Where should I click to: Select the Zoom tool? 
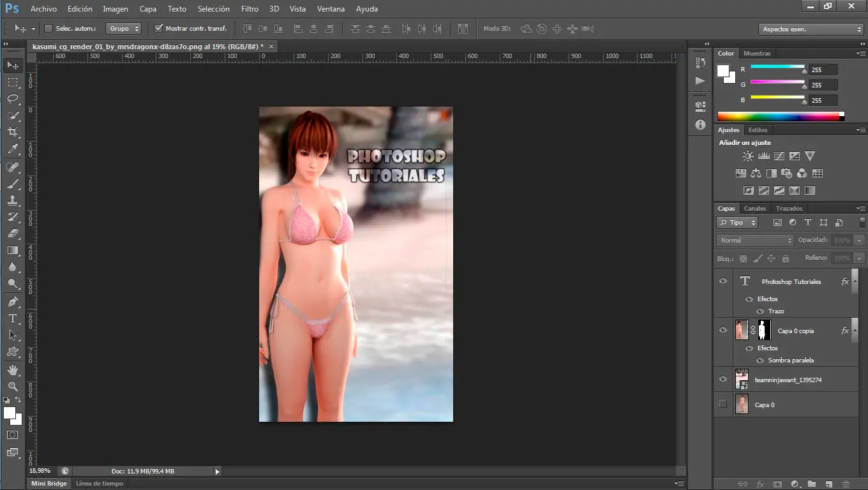pyautogui.click(x=13, y=387)
